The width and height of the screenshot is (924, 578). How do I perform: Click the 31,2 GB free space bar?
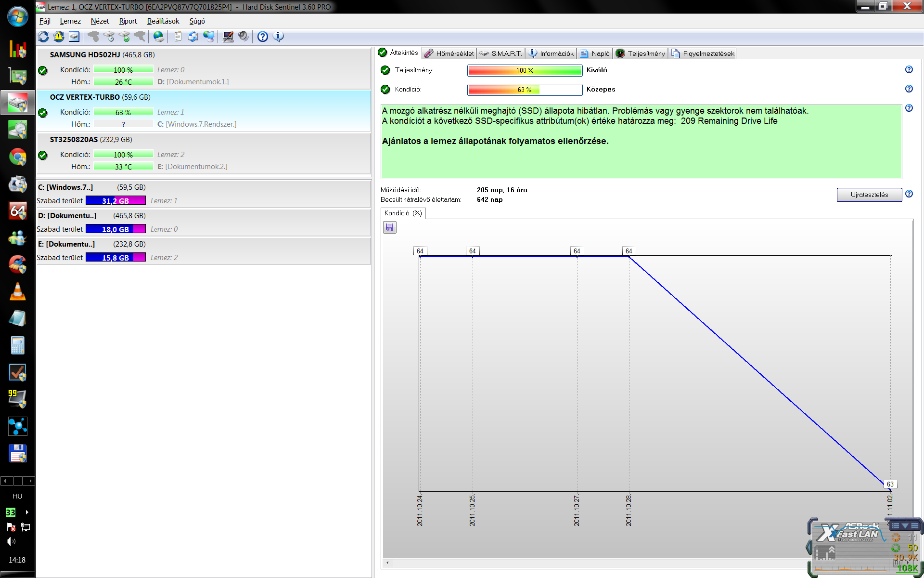pos(115,201)
